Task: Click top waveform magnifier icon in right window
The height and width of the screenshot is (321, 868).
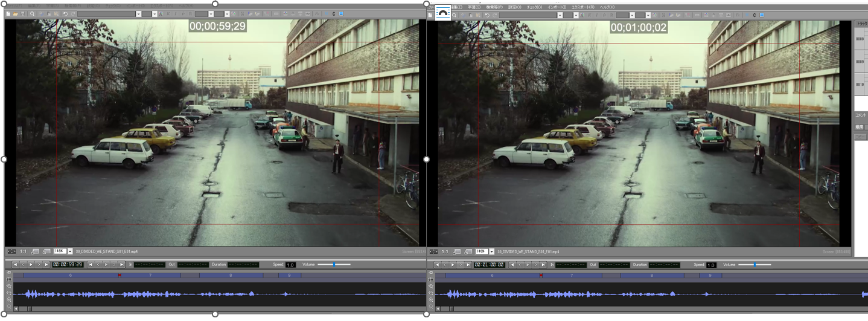Action: tap(431, 286)
